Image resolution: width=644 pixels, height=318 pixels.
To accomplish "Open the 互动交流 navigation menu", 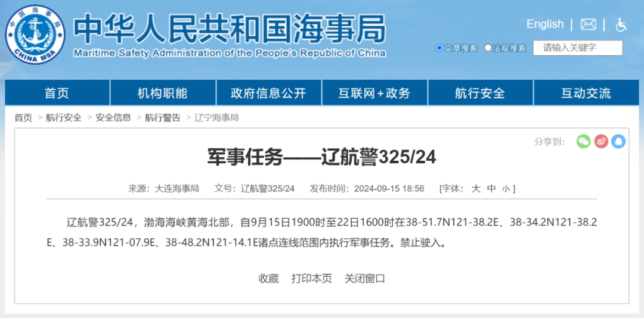I will pos(586,93).
